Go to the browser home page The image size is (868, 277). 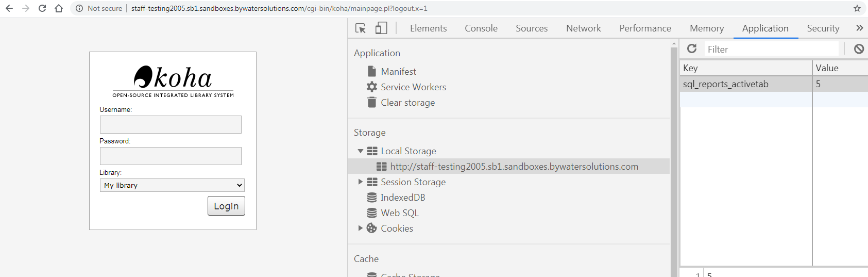click(x=59, y=8)
